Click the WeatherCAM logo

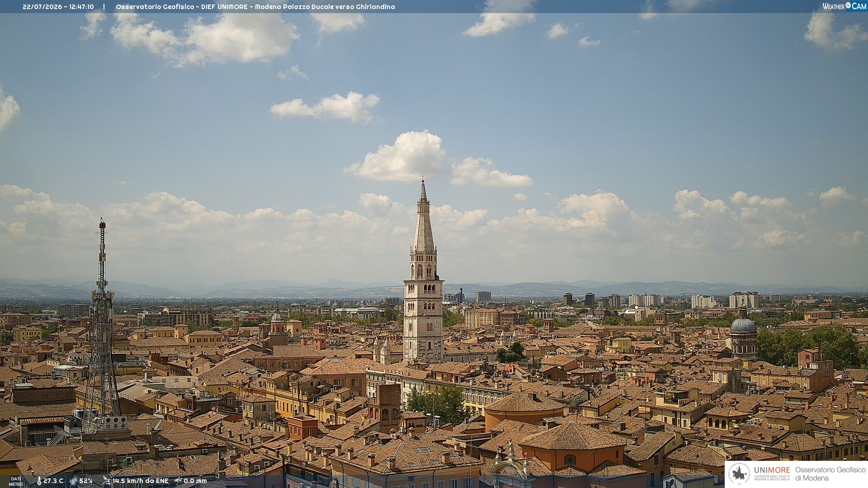point(844,6)
